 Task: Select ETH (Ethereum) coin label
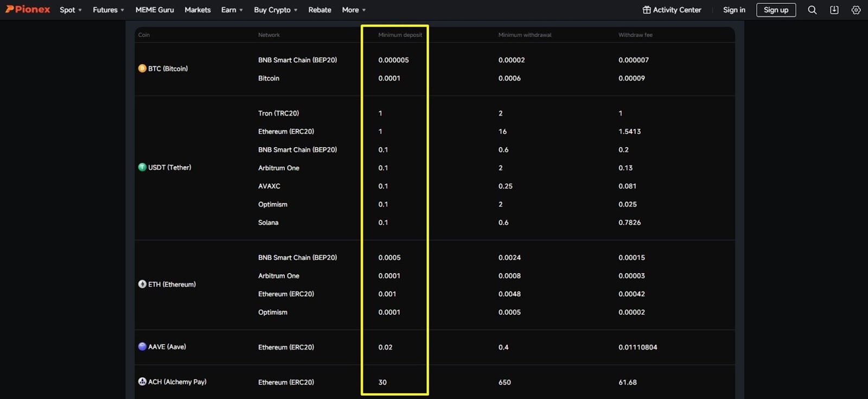(172, 284)
